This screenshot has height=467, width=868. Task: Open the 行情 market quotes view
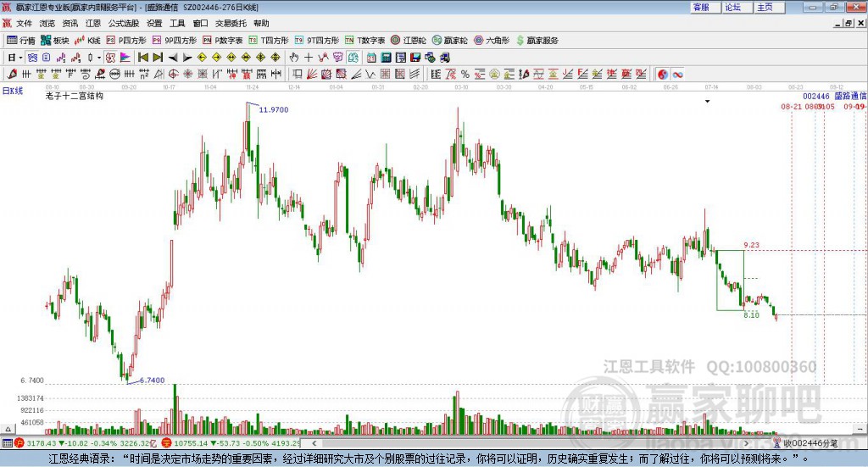point(20,41)
